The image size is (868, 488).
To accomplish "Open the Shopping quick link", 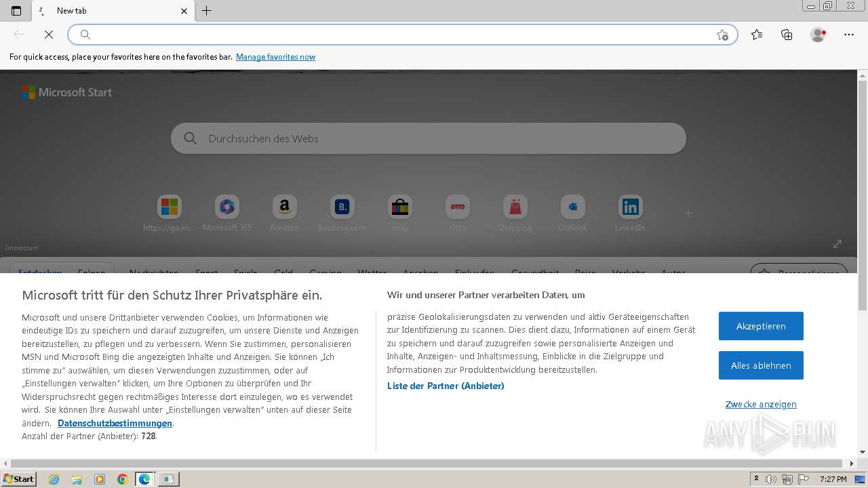I will pos(515,213).
